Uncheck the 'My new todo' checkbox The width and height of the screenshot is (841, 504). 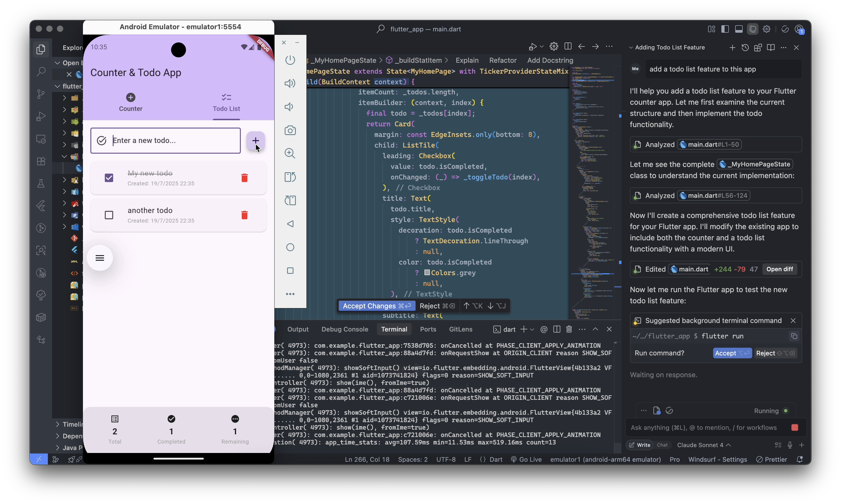coord(109,178)
